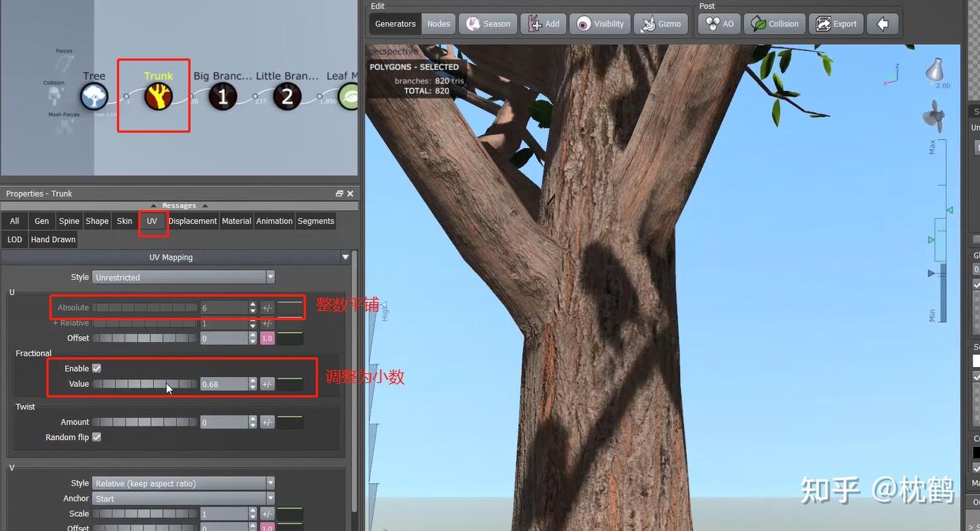This screenshot has height=531, width=980.
Task: Click the V Scale +/- button
Action: point(267,514)
